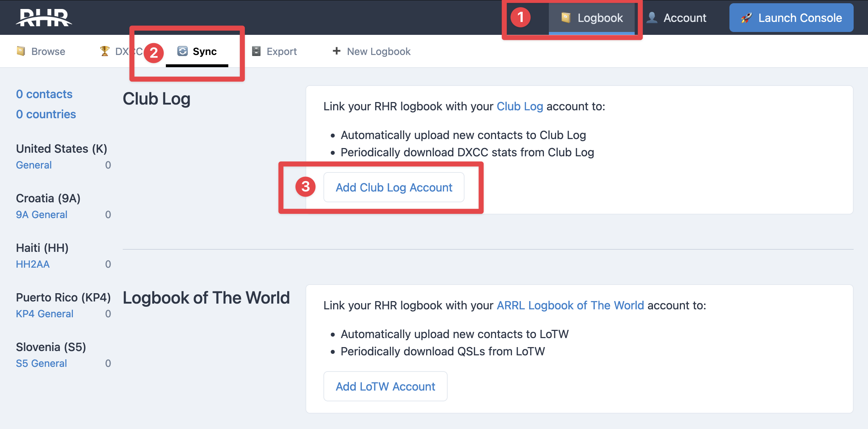Open the 9A General logbook
868x429 pixels.
[x=42, y=214]
